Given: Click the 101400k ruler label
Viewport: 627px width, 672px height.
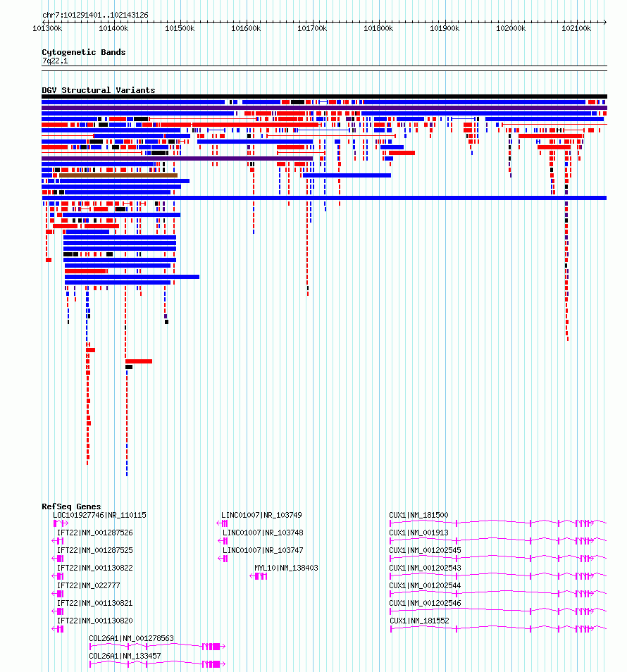Looking at the screenshot, I should point(113,28).
